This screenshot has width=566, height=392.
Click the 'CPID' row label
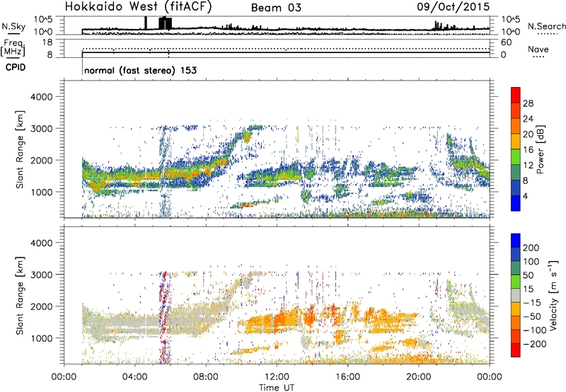pos(16,67)
